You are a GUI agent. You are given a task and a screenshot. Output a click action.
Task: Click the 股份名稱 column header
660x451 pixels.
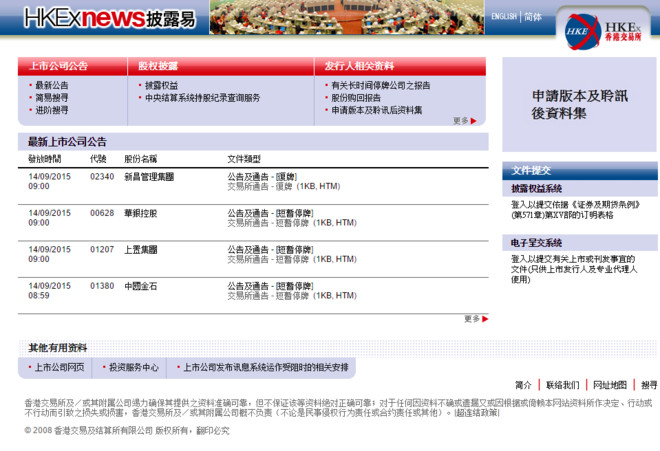141,159
